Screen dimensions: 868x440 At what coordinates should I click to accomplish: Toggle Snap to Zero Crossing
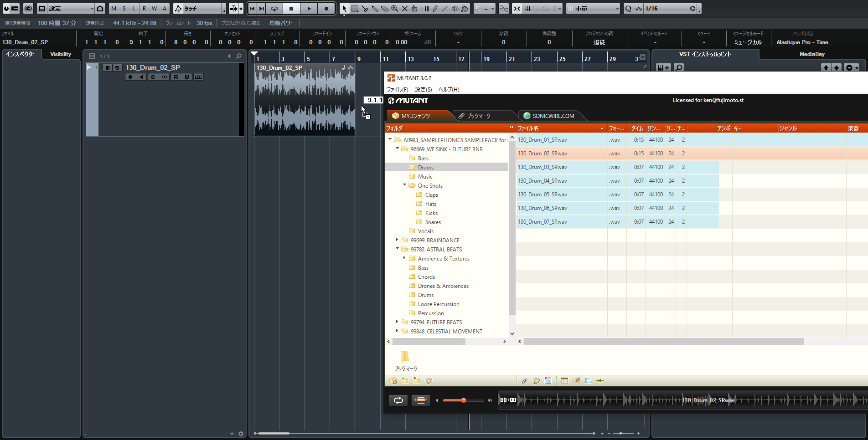click(x=504, y=8)
